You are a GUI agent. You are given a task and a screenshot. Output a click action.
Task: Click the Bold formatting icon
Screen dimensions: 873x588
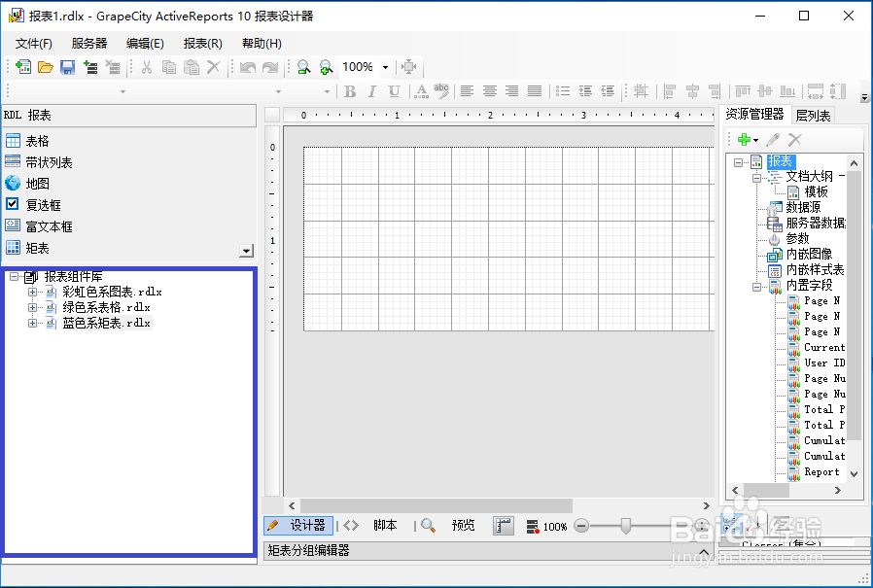click(x=350, y=91)
